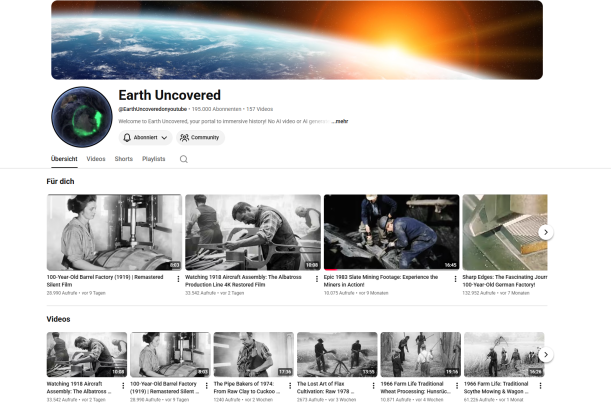This screenshot has width=611, height=404.
Task: Switch to the Shorts tab
Action: pos(124,159)
